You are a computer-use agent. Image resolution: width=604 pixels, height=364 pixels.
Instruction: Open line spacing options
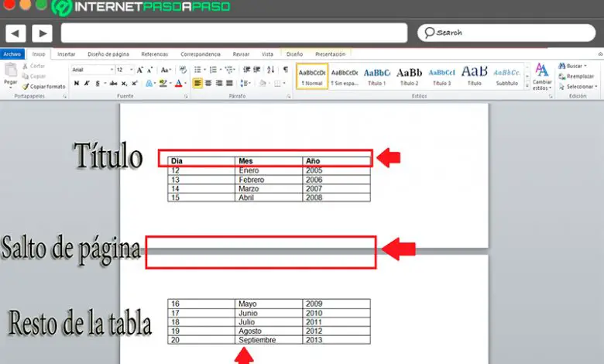[244, 83]
